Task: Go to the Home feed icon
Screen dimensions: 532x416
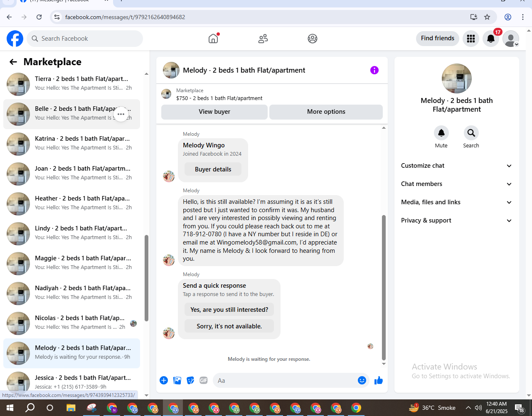Action: point(213,39)
